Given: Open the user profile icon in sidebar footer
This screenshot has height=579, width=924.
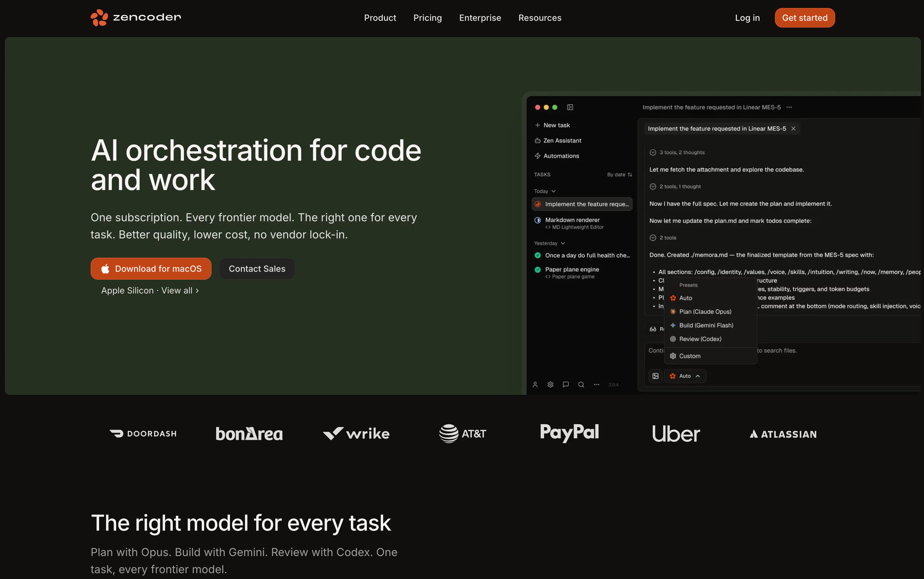Looking at the screenshot, I should tap(535, 384).
